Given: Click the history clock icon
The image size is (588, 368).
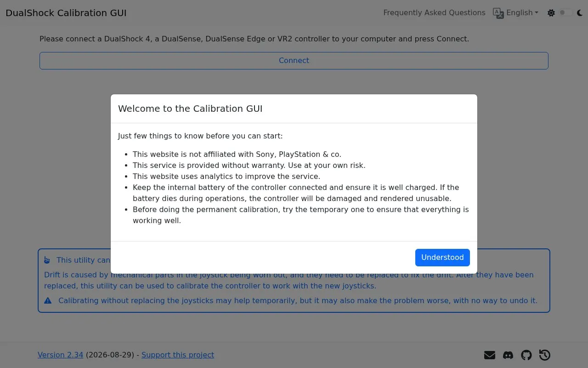Looking at the screenshot, I should pos(545,355).
